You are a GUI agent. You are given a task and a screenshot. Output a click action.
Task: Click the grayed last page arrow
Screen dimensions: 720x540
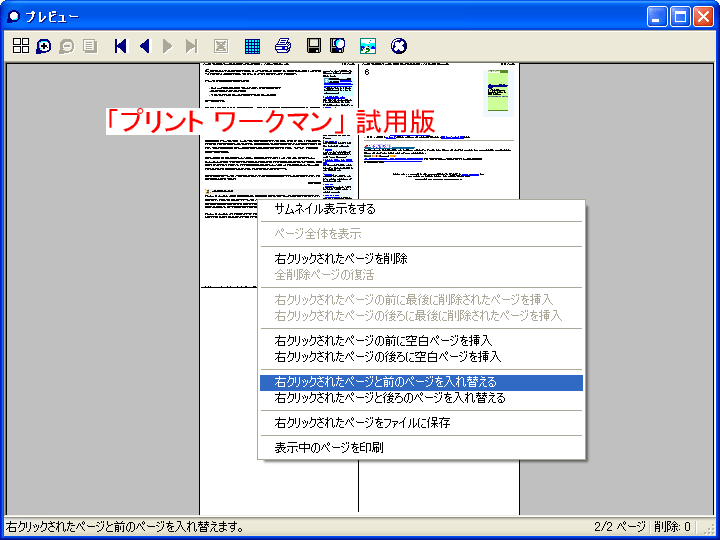point(191,46)
